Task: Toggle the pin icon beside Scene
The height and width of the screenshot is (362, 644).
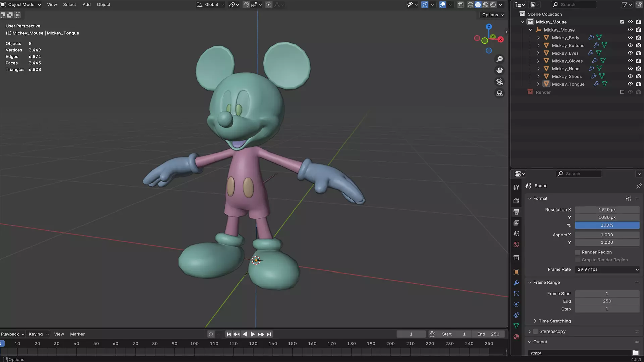Action: (639, 186)
